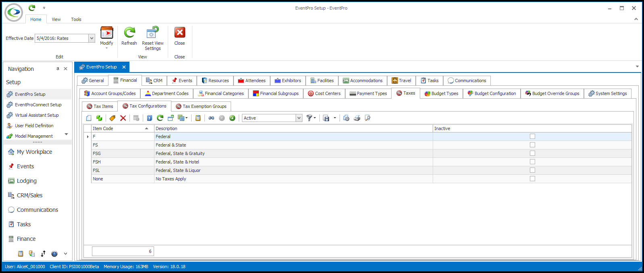Expand more Navigation footer options chevron

[65, 254]
